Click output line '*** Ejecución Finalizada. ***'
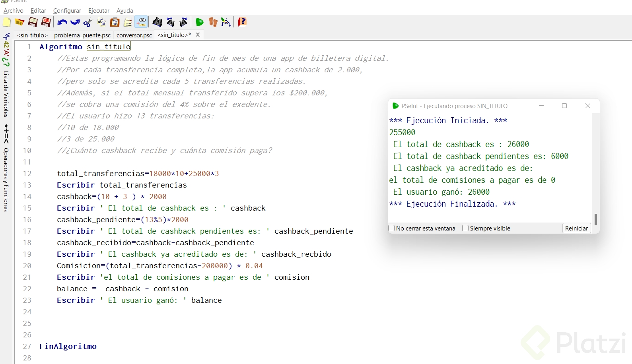This screenshot has width=632, height=364. click(x=452, y=204)
